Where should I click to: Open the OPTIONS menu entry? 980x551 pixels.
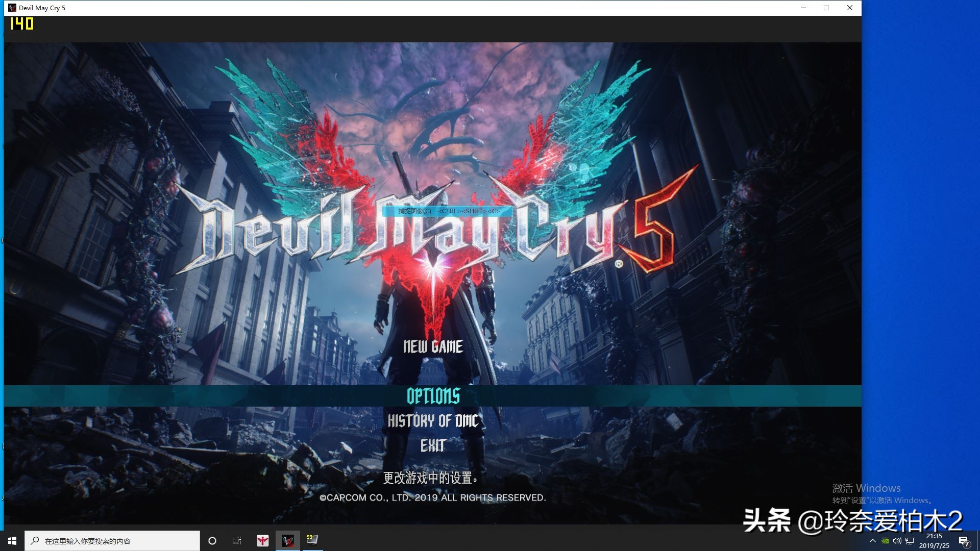click(x=433, y=396)
